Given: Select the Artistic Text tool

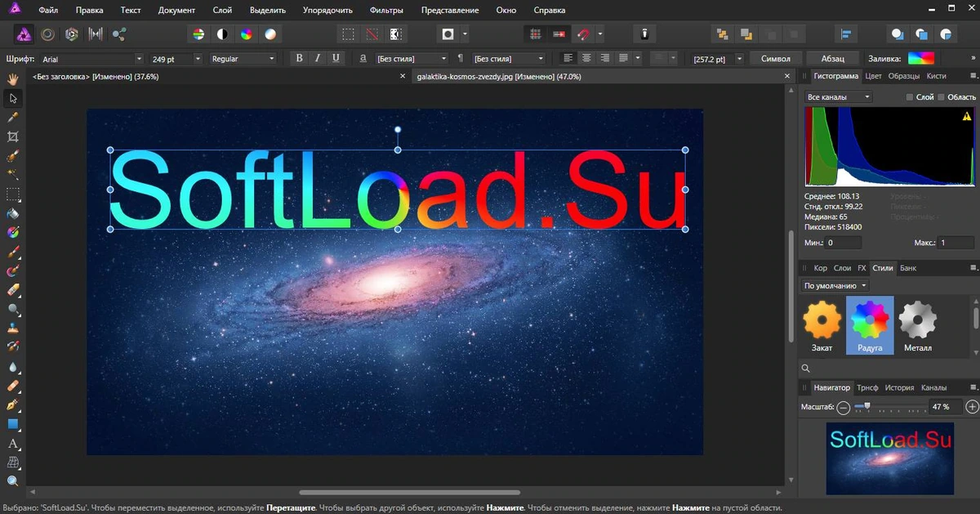Looking at the screenshot, I should click(13, 444).
